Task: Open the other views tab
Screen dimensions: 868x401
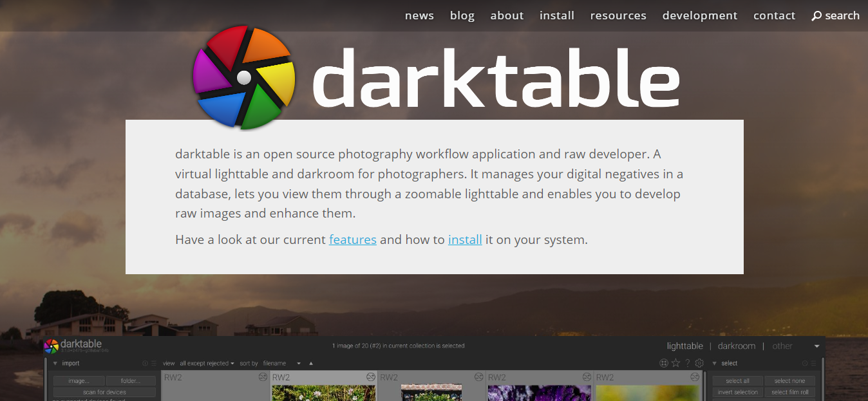Action: [x=782, y=346]
